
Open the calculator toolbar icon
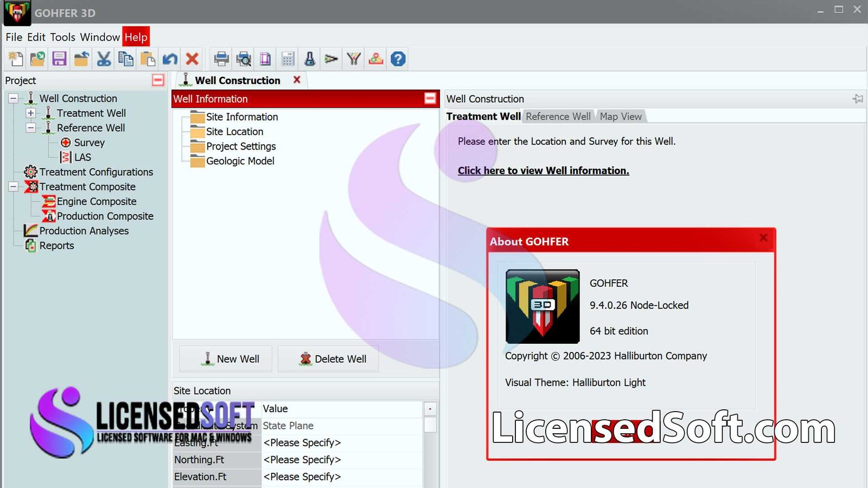288,59
